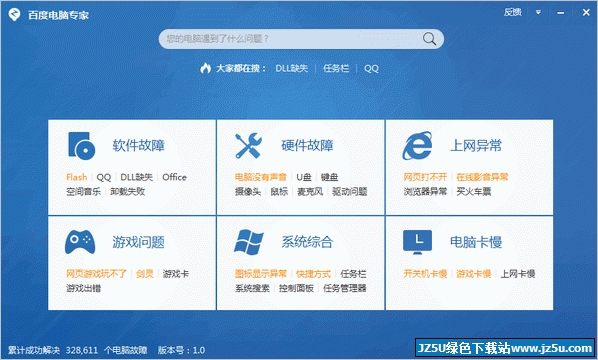The width and height of the screenshot is (598, 360).
Task: Focus the 您的电脑遇到了什么问题 search box
Action: pyautogui.click(x=301, y=39)
